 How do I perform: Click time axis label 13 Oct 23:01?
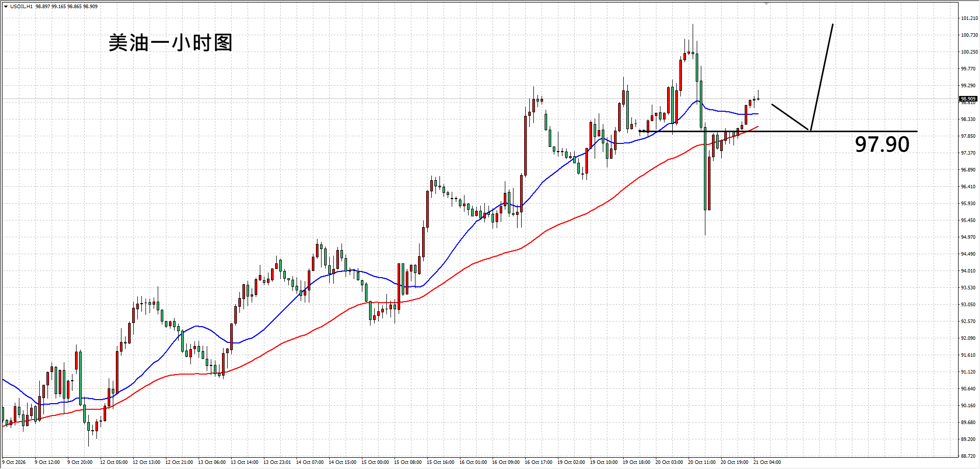[277, 462]
